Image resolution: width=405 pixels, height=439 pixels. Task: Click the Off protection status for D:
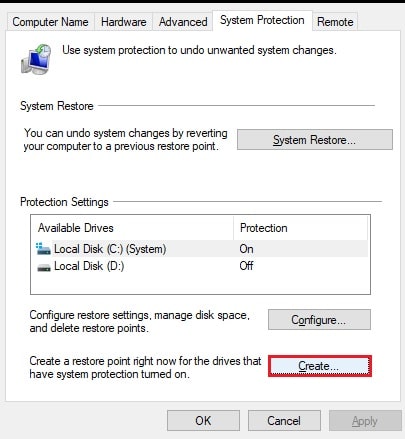click(246, 266)
